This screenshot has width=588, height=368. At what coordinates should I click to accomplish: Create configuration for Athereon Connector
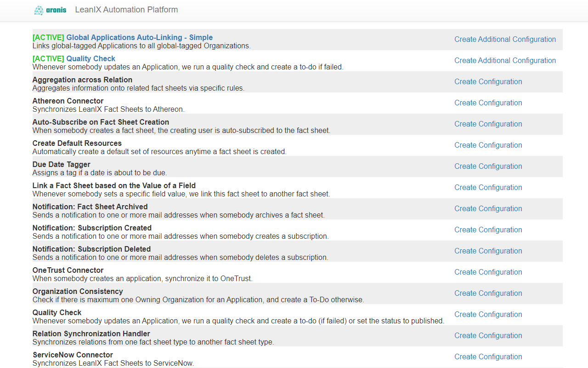488,103
